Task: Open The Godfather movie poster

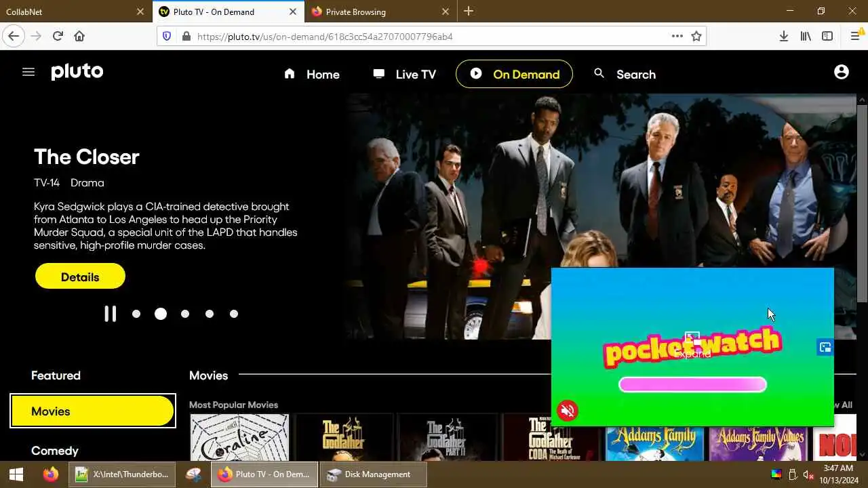Action: click(x=344, y=438)
